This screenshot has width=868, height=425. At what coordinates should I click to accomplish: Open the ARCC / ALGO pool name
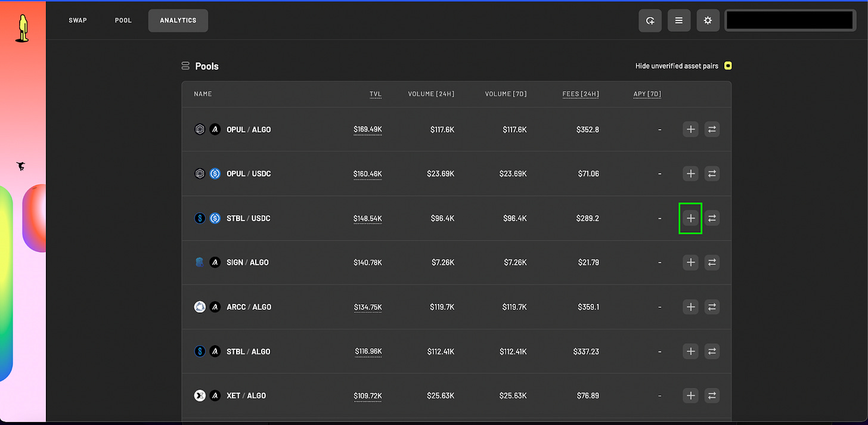(249, 307)
